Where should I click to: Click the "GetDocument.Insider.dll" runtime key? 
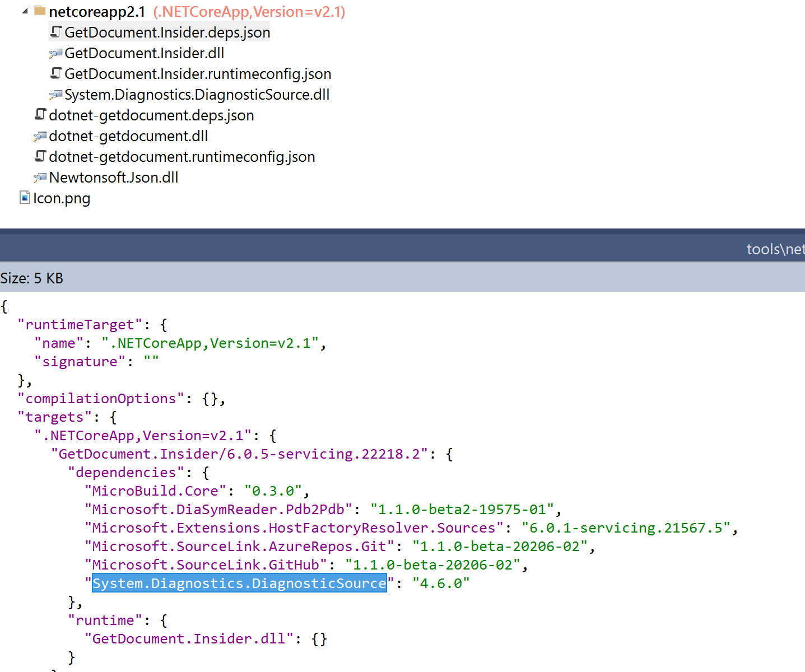pos(189,639)
